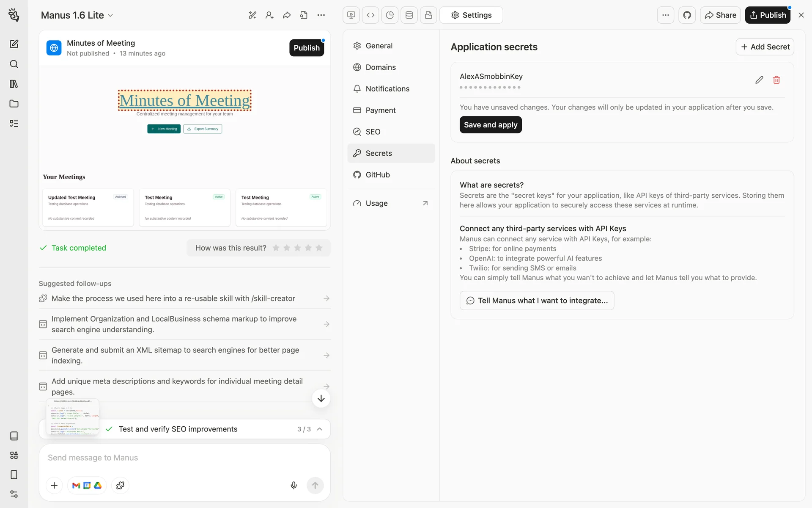
Task: Open the GitHub icon in the top toolbar
Action: click(687, 15)
